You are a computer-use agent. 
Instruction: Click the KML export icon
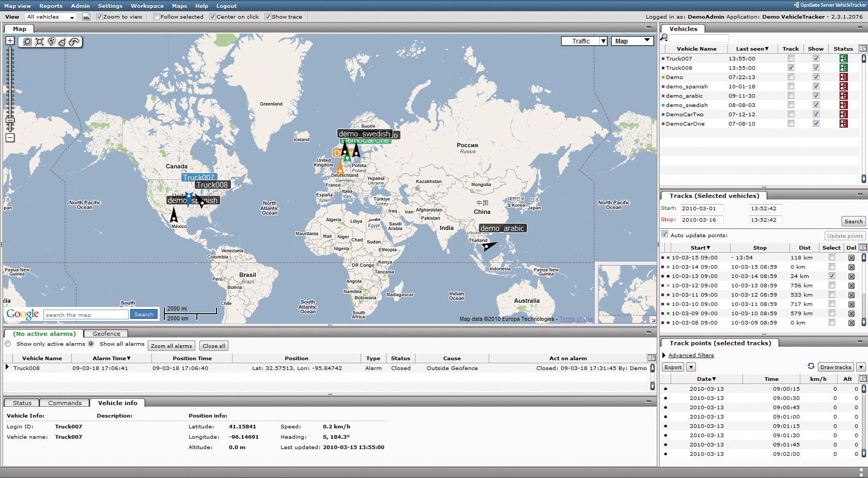pyautogui.click(x=86, y=17)
